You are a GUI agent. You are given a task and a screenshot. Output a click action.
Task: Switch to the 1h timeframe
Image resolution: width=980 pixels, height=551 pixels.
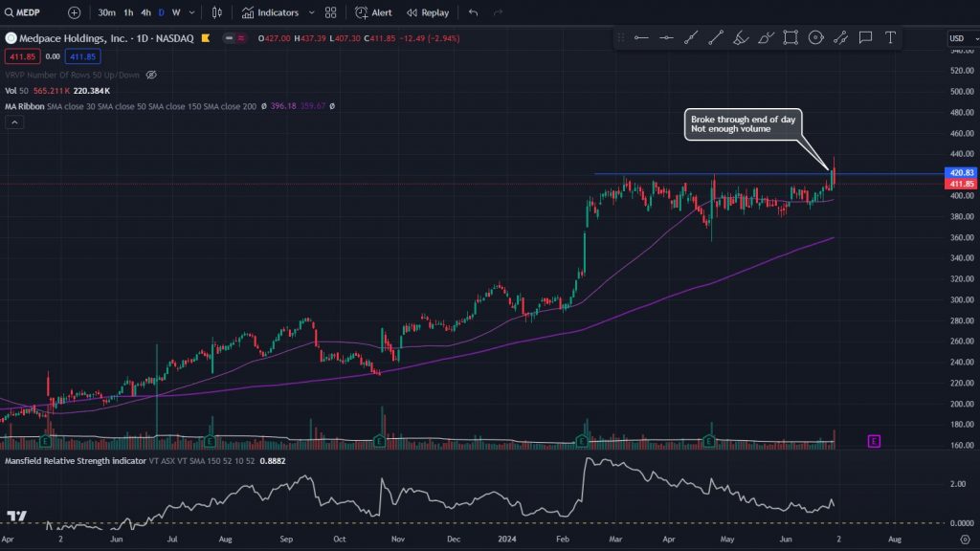coord(128,12)
